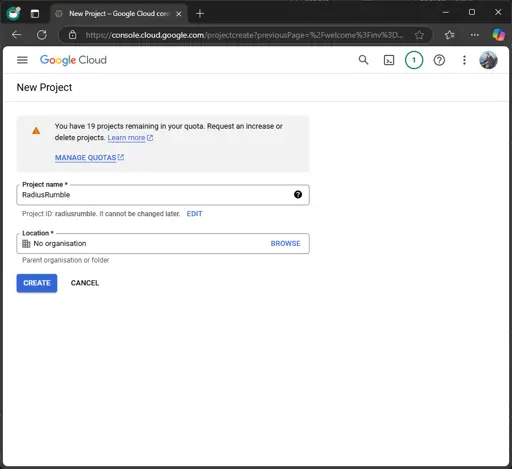Add page to favorites star icon

[419, 35]
